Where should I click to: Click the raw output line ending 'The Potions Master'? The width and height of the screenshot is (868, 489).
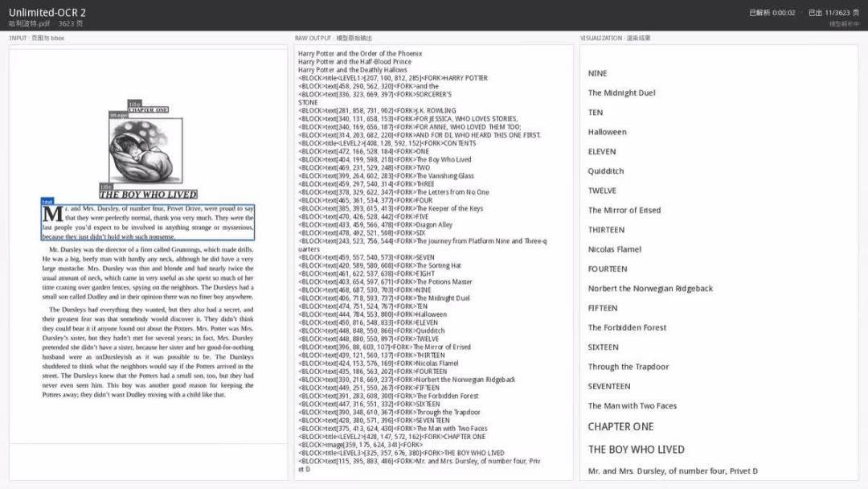385,281
